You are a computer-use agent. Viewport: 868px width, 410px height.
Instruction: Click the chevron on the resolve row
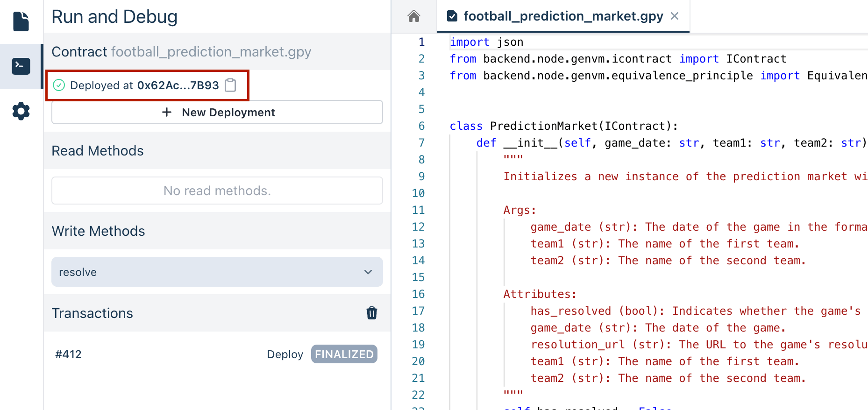pos(368,272)
